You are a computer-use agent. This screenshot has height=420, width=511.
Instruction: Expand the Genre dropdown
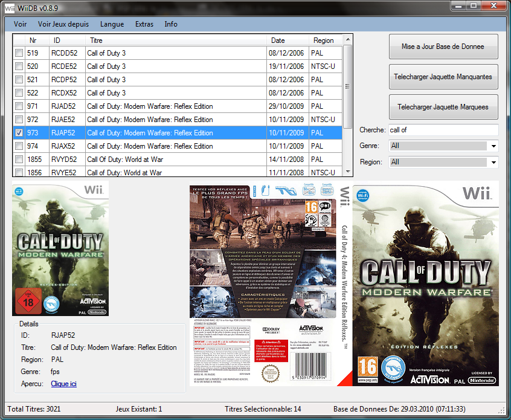click(493, 146)
